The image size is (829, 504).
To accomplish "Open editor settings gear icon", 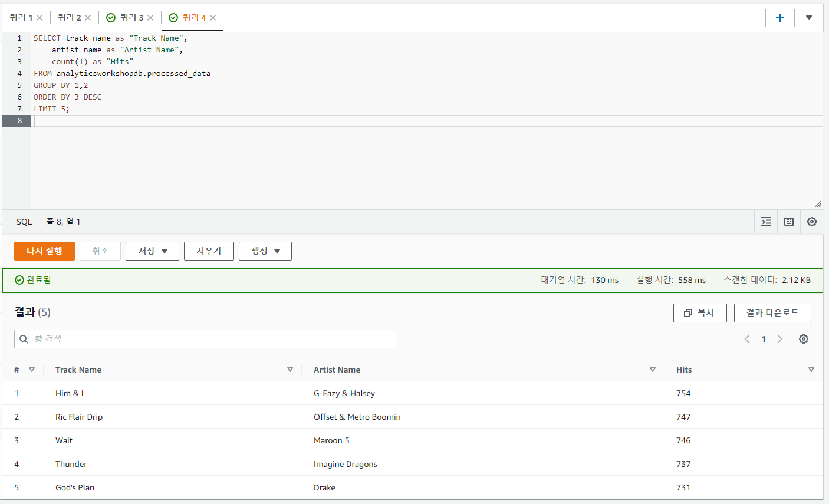I will pyautogui.click(x=812, y=222).
